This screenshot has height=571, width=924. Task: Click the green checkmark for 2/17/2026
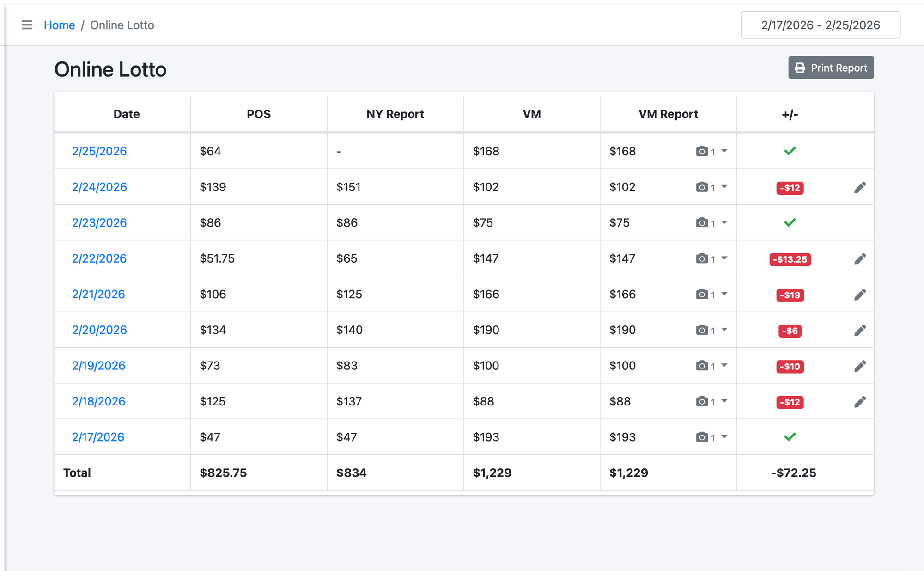(x=790, y=437)
